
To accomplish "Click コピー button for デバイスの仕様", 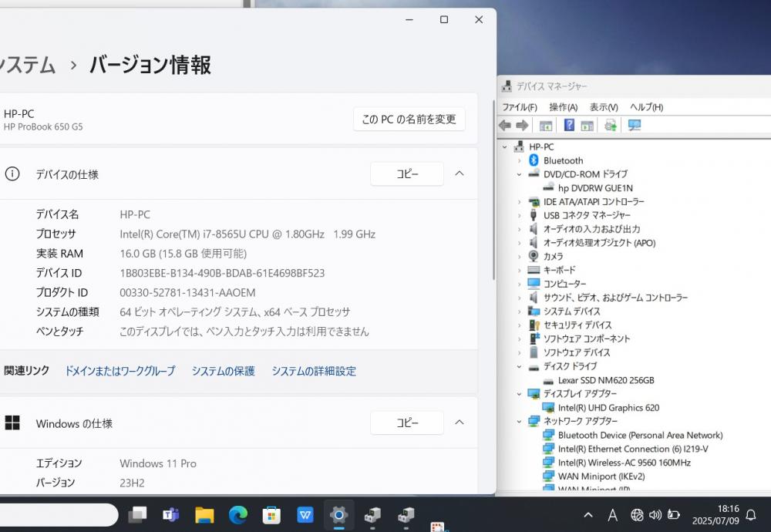I will pyautogui.click(x=407, y=174).
